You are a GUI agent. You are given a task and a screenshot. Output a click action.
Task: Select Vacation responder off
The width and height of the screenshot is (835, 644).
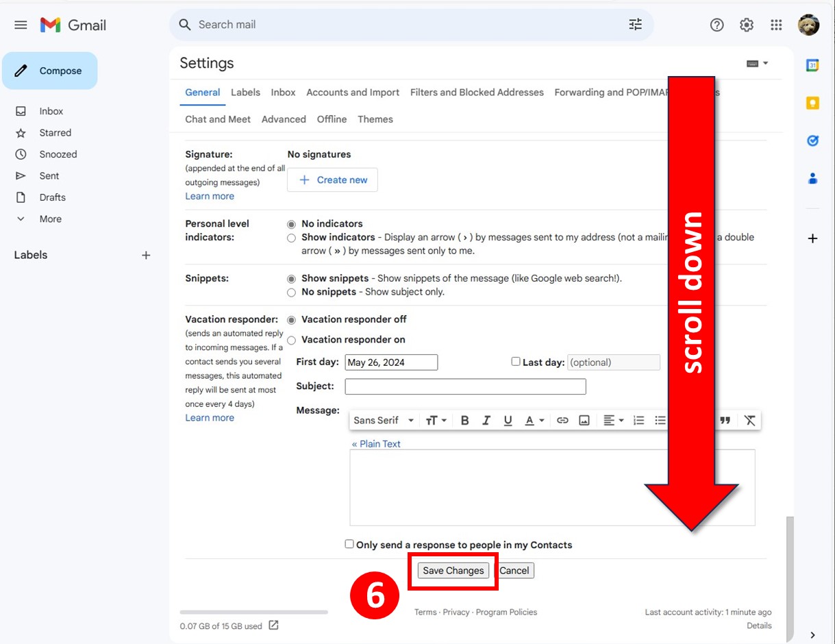[x=292, y=320]
